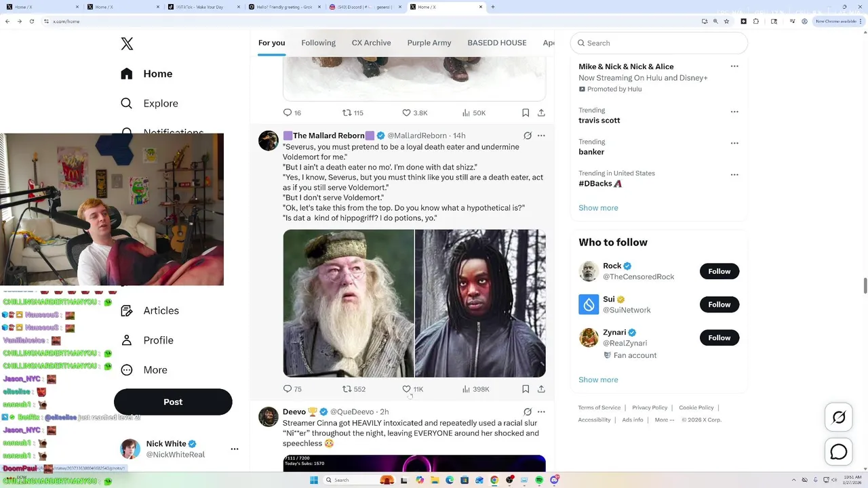868x488 pixels.
Task: Like the Mallard post with 11K likes
Action: coord(406,389)
